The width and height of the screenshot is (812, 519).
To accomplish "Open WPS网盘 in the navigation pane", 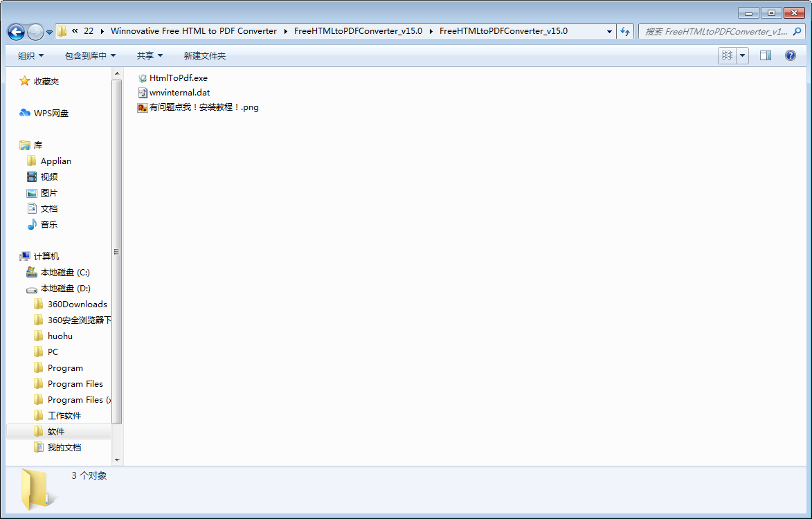I will [x=51, y=113].
